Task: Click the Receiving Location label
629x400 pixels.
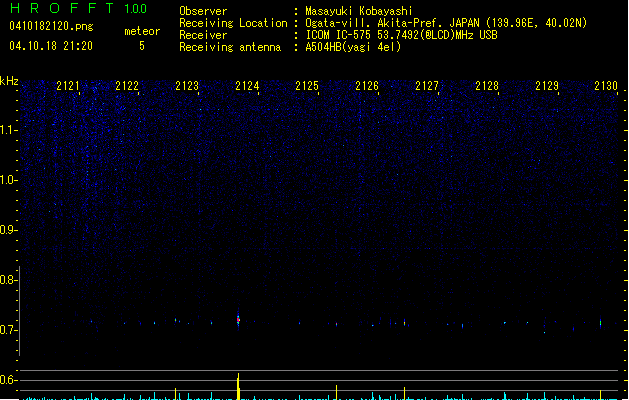Action: (233, 23)
